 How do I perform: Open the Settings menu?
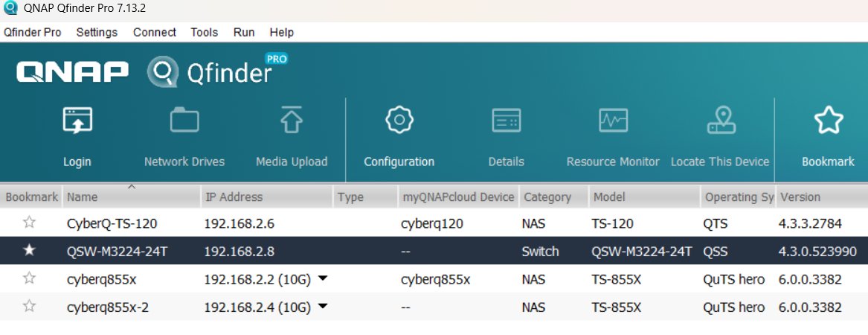click(x=97, y=32)
